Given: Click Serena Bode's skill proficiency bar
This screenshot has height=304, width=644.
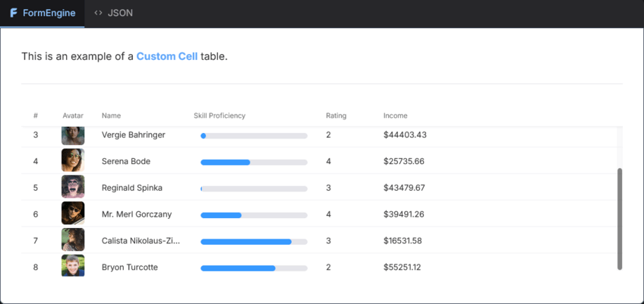Looking at the screenshot, I should pos(254,163).
